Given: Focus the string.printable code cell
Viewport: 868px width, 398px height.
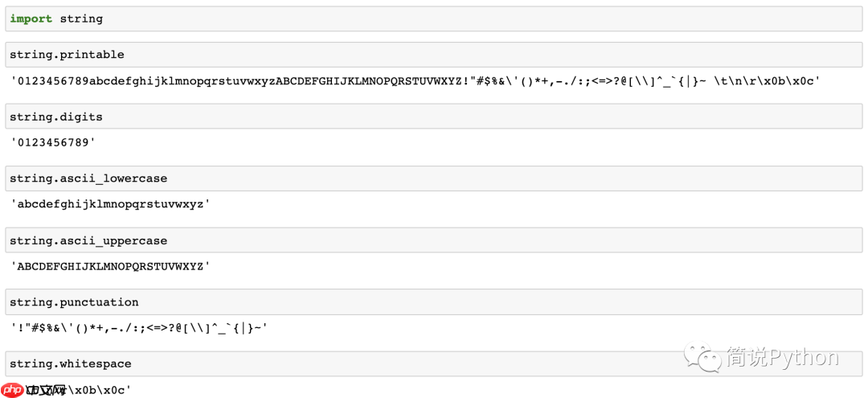Looking at the screenshot, I should [x=434, y=55].
